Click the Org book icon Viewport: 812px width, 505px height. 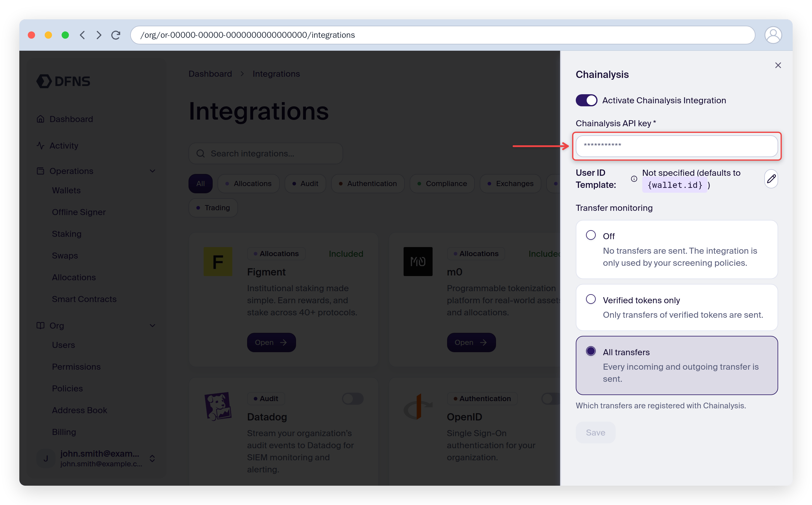[x=40, y=325]
